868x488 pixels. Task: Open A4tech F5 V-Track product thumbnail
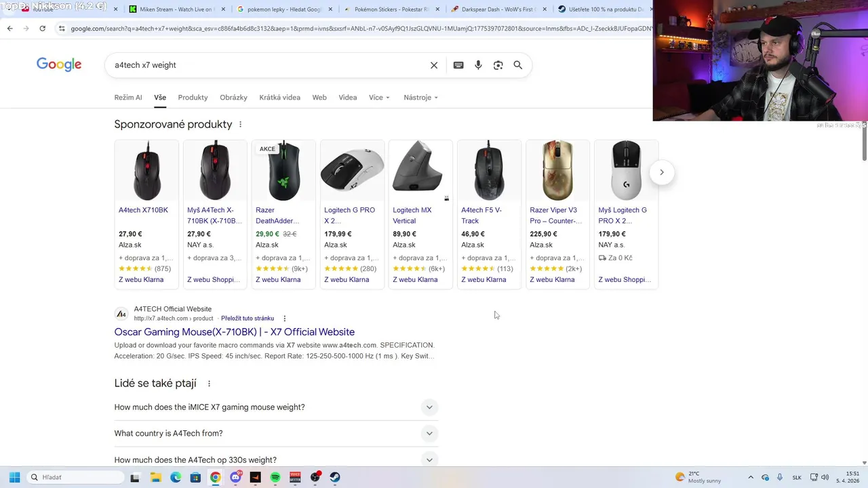point(489,170)
